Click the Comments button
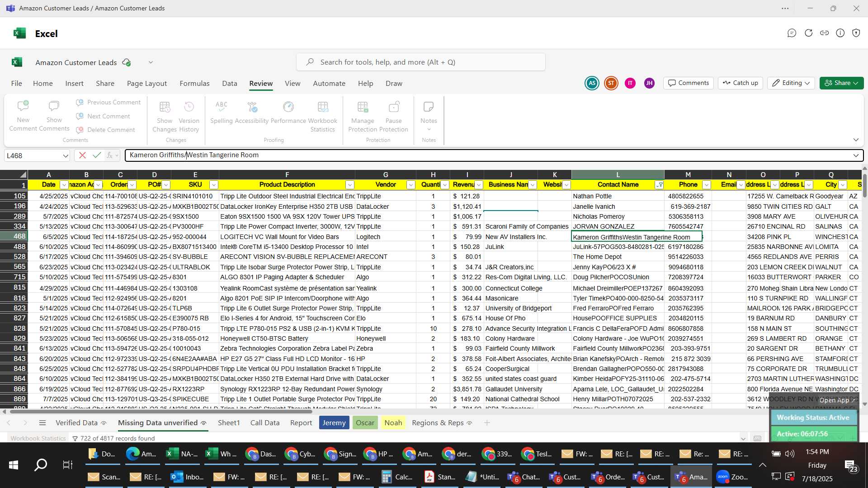Screen dimensions: 868x488 pyautogui.click(x=689, y=83)
